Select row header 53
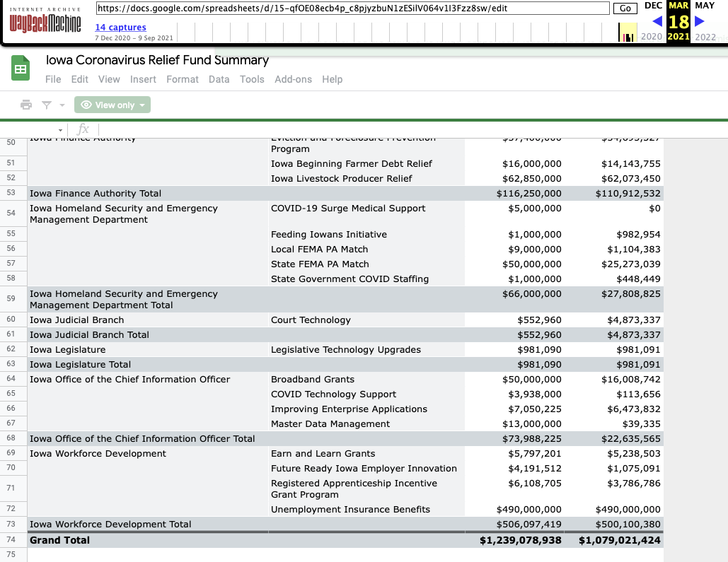This screenshot has width=728, height=562. 13,193
